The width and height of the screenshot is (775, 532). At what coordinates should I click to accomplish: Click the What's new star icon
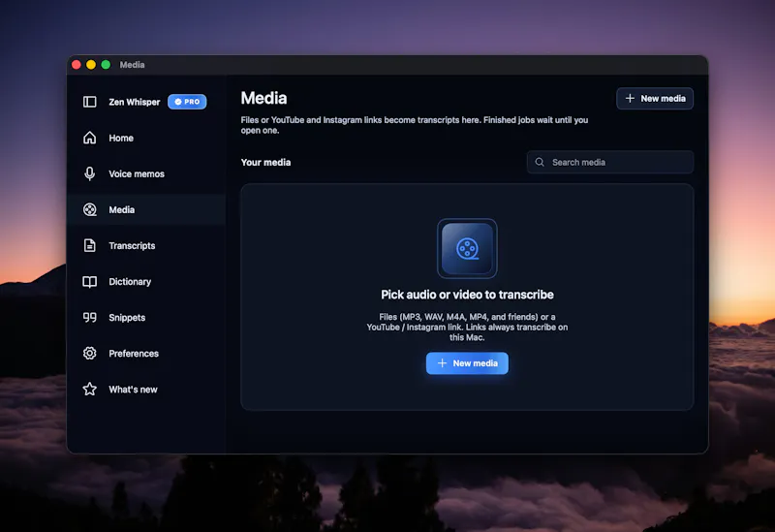[89, 390]
